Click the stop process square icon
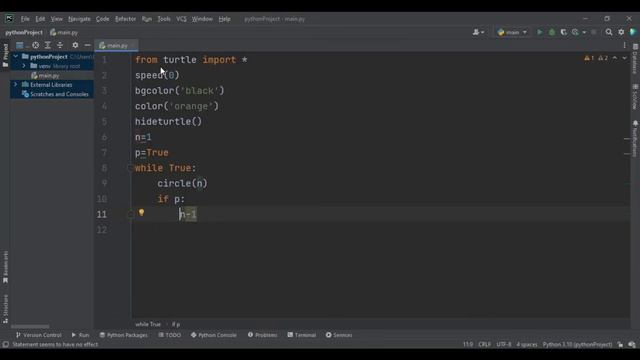This screenshot has width=640, height=360. point(593,32)
